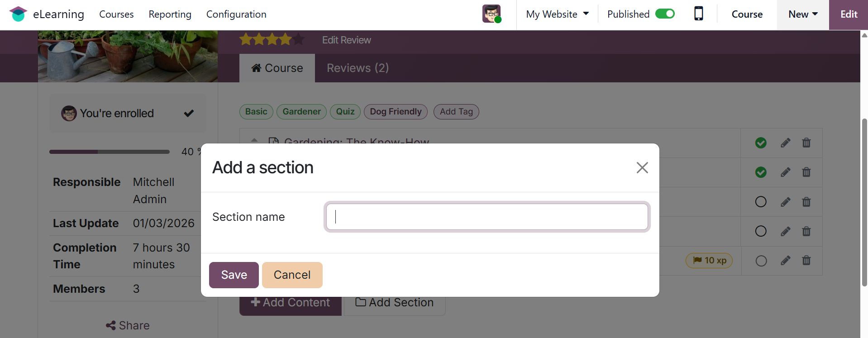This screenshot has width=868, height=338.
Task: Close the Add a section dialog
Action: coord(642,168)
